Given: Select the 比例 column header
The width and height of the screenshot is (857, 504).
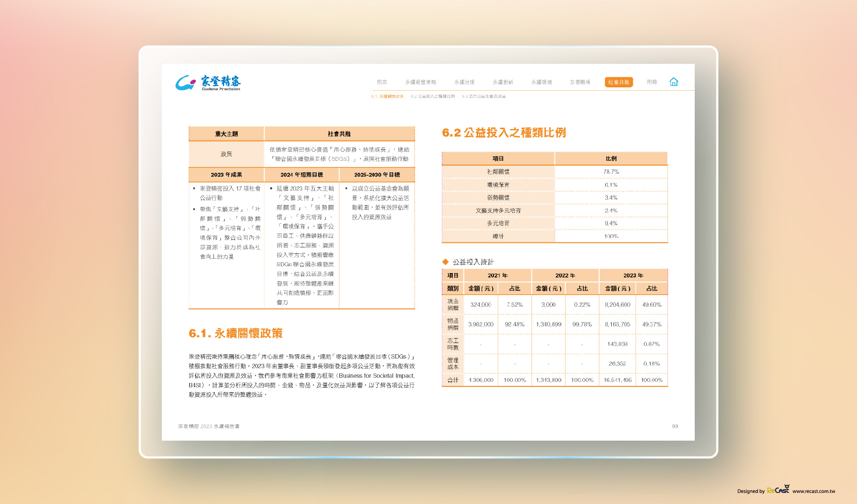Looking at the screenshot, I should [611, 159].
